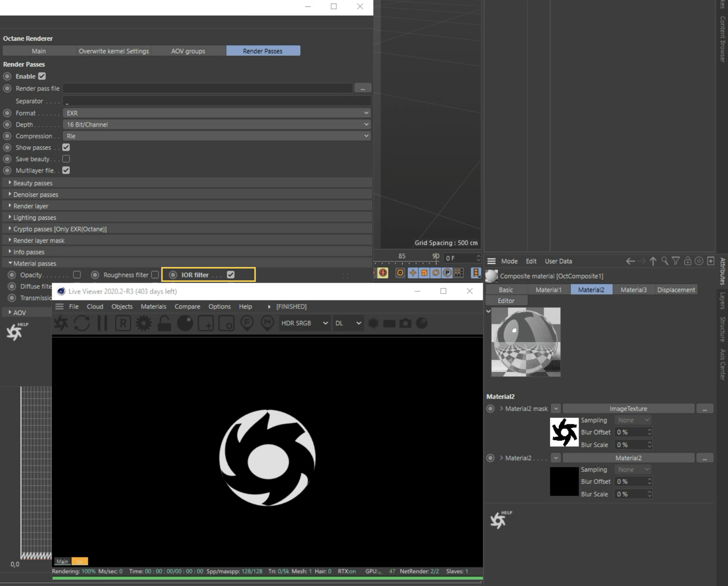728x586 pixels.
Task: Click the Material2 mask texture thumbnail
Action: [564, 432]
